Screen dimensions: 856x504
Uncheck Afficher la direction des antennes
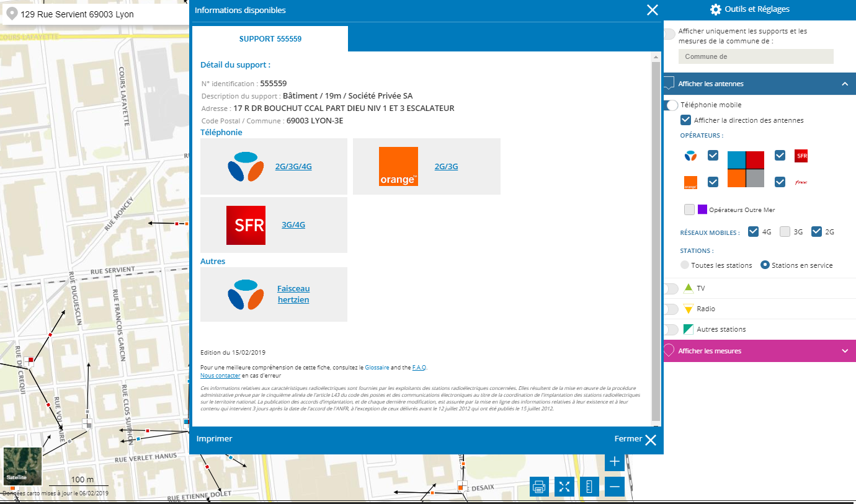(685, 120)
